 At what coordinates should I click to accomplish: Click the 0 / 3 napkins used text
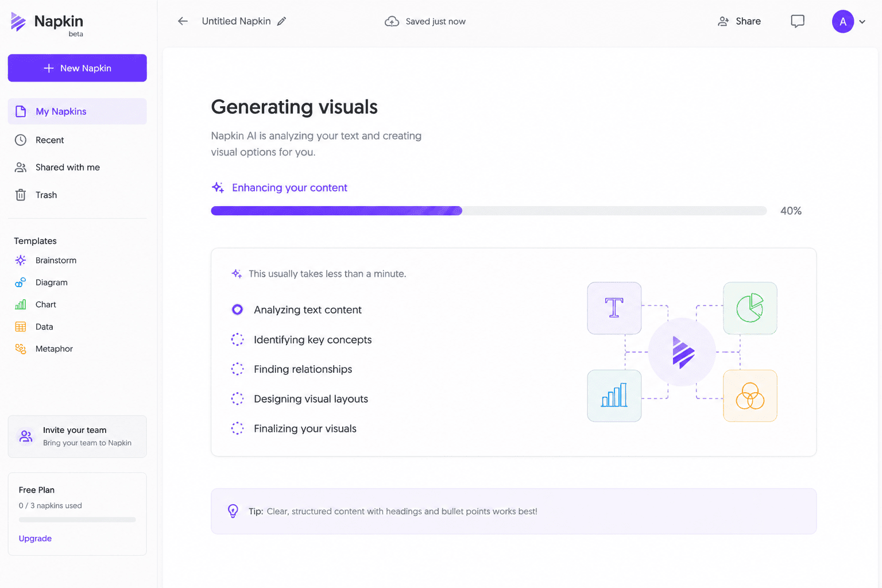(51, 506)
